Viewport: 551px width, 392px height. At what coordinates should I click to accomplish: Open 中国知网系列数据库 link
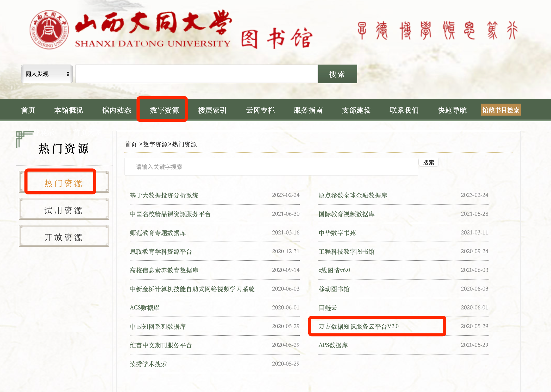158,326
